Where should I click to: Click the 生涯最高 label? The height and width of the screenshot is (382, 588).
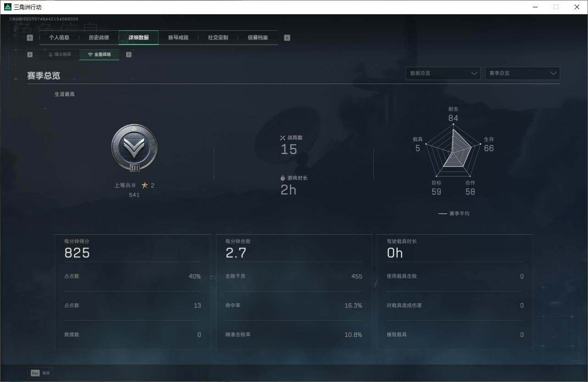point(65,94)
